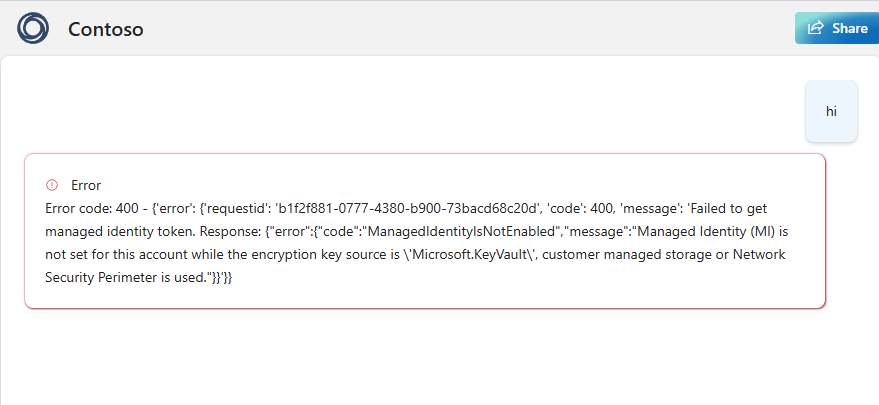Viewport: 879px width, 405px height.
Task: Click the Contoso circular logo
Action: coord(33,28)
